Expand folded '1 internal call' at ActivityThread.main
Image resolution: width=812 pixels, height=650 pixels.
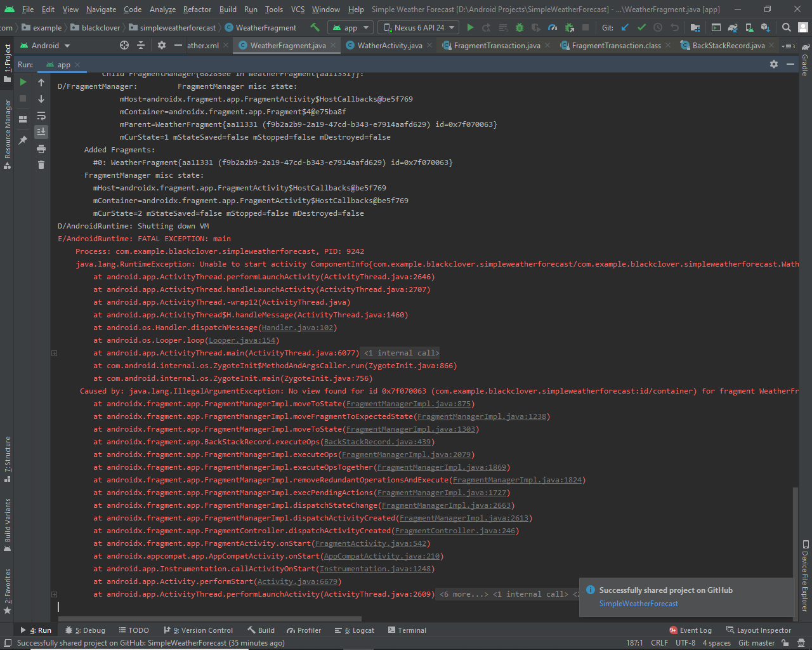[401, 353]
